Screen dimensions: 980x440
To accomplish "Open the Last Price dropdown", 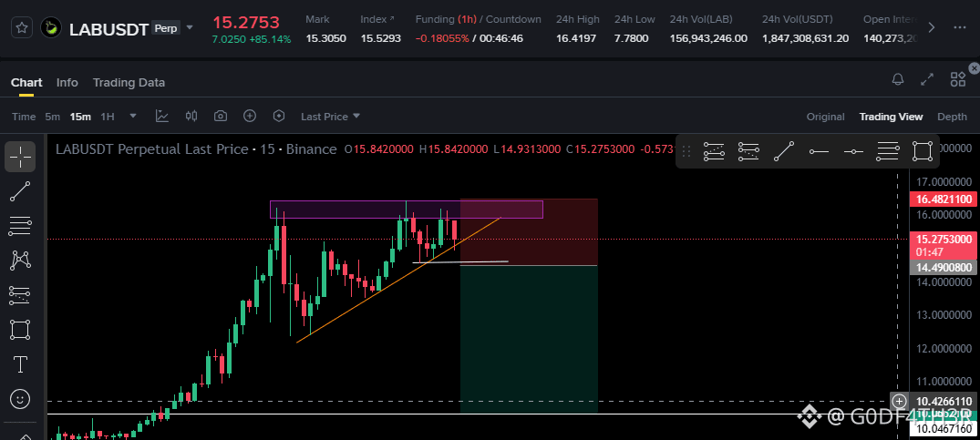I will (x=331, y=117).
